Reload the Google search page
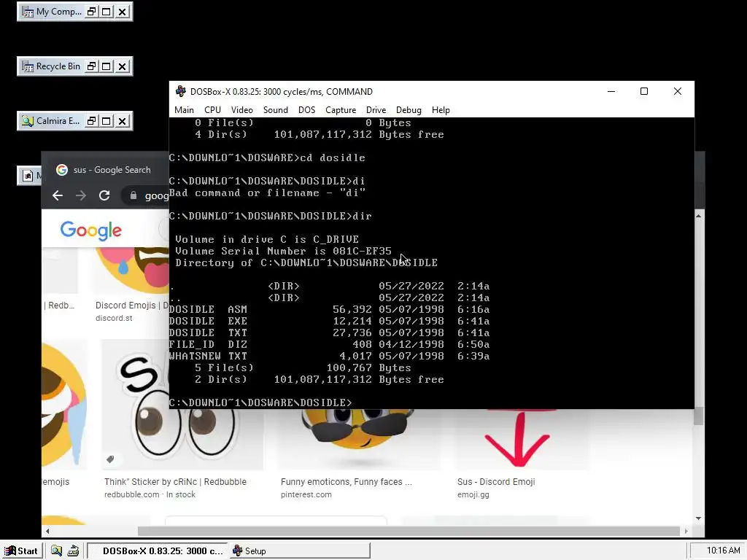This screenshot has height=560, width=747. [x=104, y=195]
